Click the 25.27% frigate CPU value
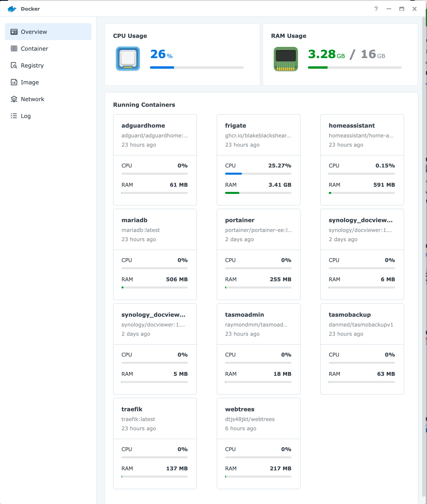The height and width of the screenshot is (504, 427). tap(280, 166)
